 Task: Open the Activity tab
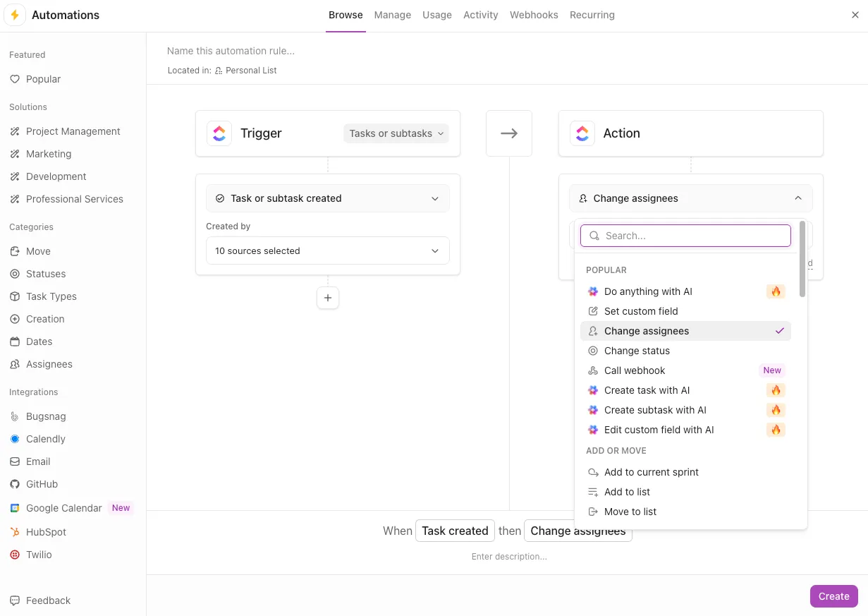pos(481,15)
